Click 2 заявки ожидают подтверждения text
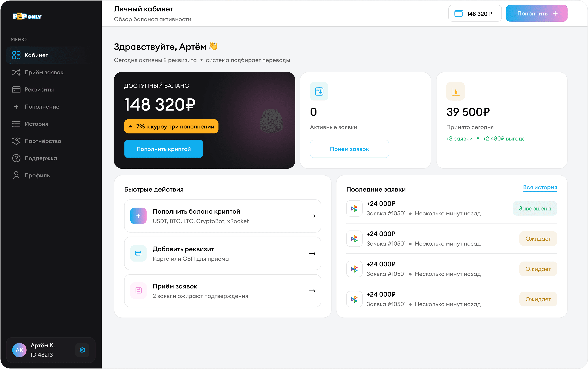The image size is (588, 369). click(x=200, y=296)
